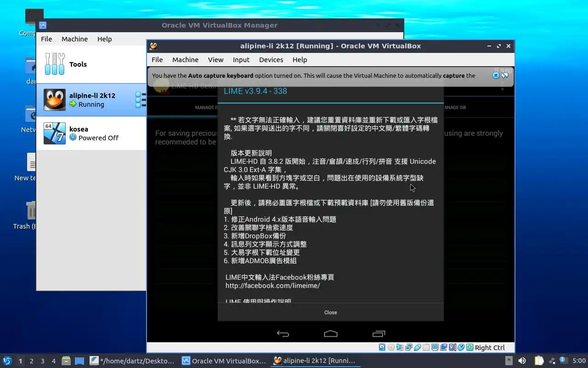Viewport: 588px width, 368px height.
Task: Open Machine menu in VirtualBox Manager
Action: (74, 39)
